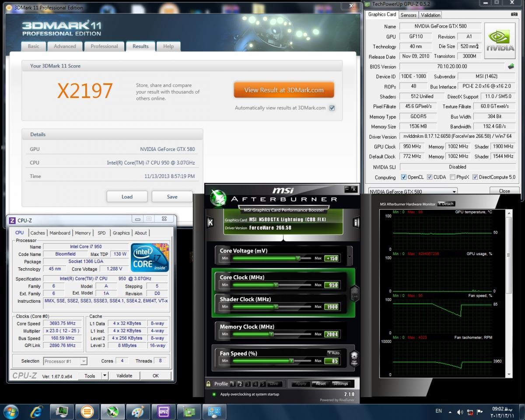The height and width of the screenshot is (420, 525).
Task: Launch Internet Explorer from the taskbar
Action: 37,412
